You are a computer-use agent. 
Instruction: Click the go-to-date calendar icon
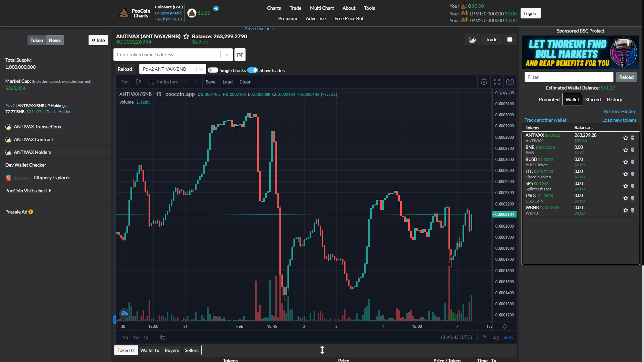tap(162, 337)
